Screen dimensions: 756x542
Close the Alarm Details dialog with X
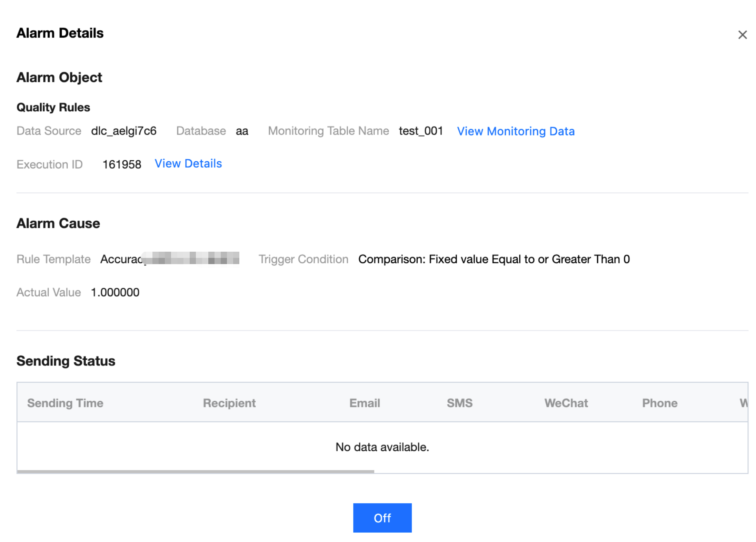click(742, 35)
